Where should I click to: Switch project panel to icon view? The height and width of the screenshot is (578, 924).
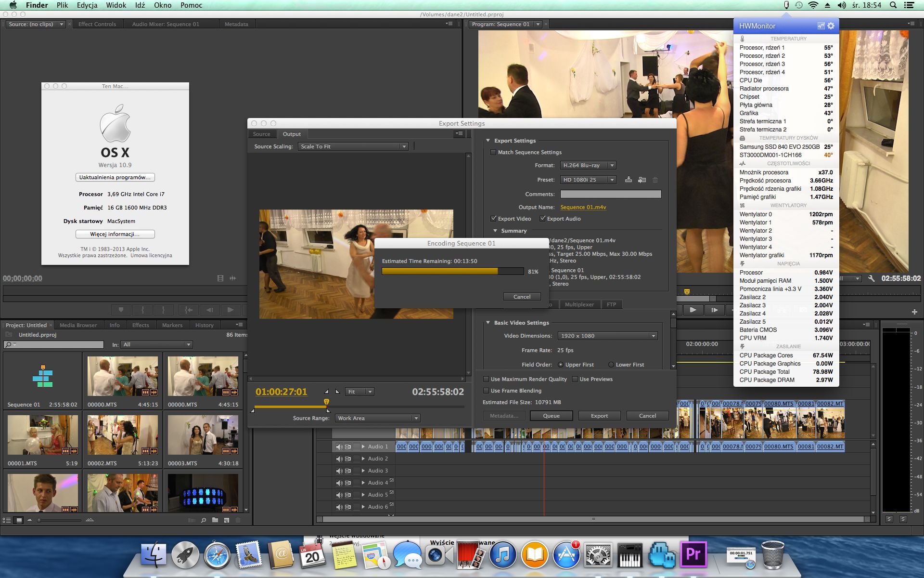tap(19, 520)
